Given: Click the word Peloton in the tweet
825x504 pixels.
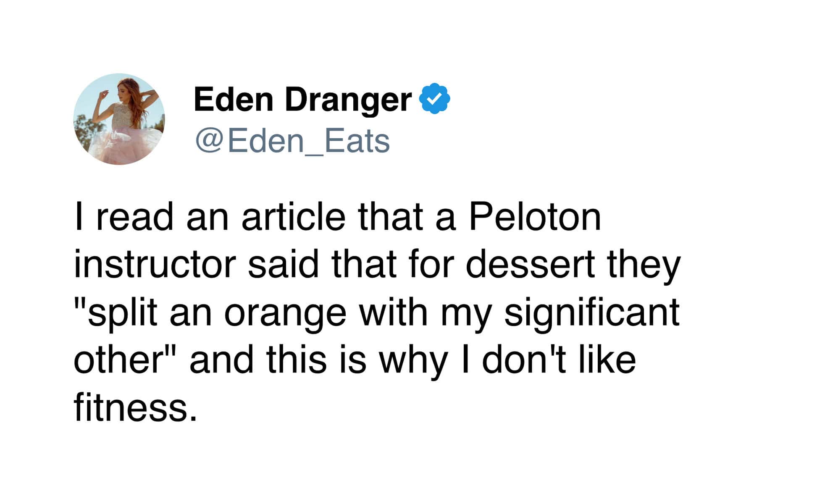Looking at the screenshot, I should pyautogui.click(x=535, y=217).
